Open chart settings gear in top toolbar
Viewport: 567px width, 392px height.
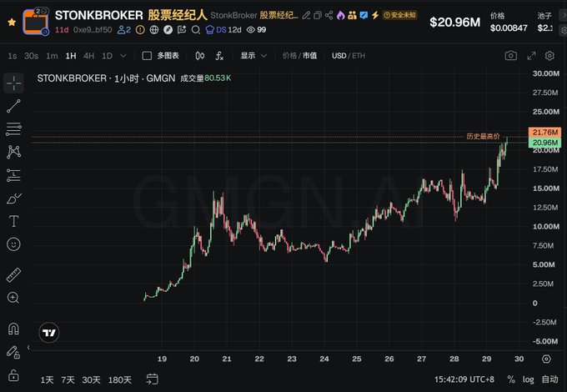tap(549, 56)
